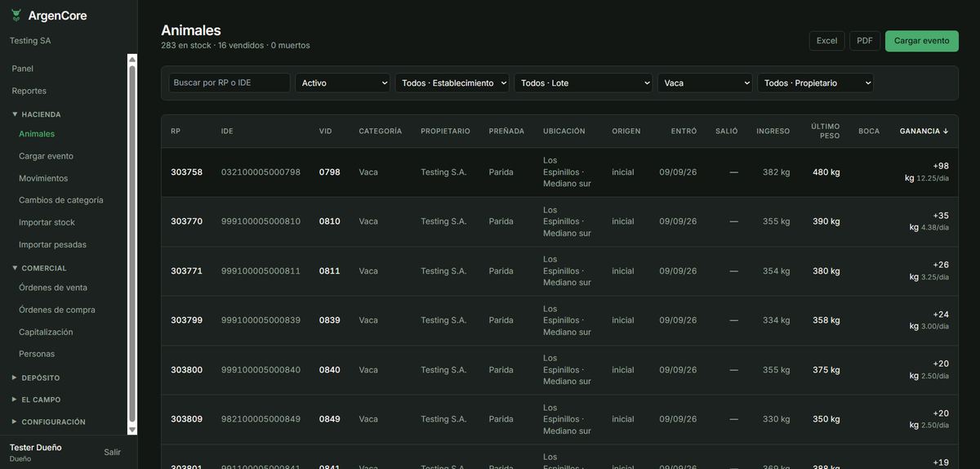Open animal row RP 303758

coord(559,172)
